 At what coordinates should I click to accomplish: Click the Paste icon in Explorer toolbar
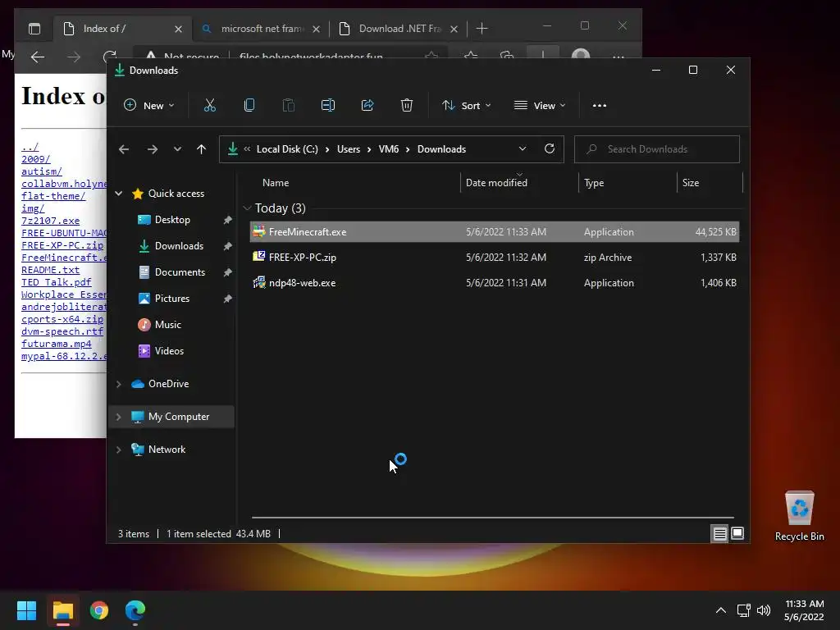288,106
